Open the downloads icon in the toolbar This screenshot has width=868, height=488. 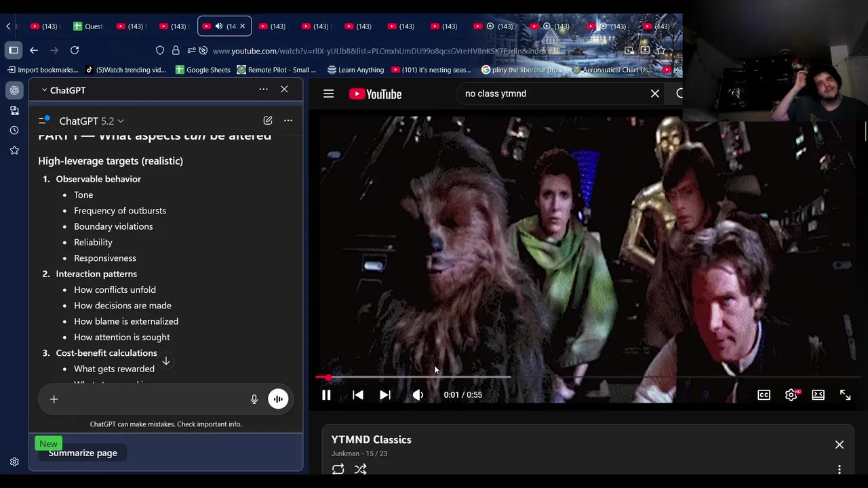point(645,50)
